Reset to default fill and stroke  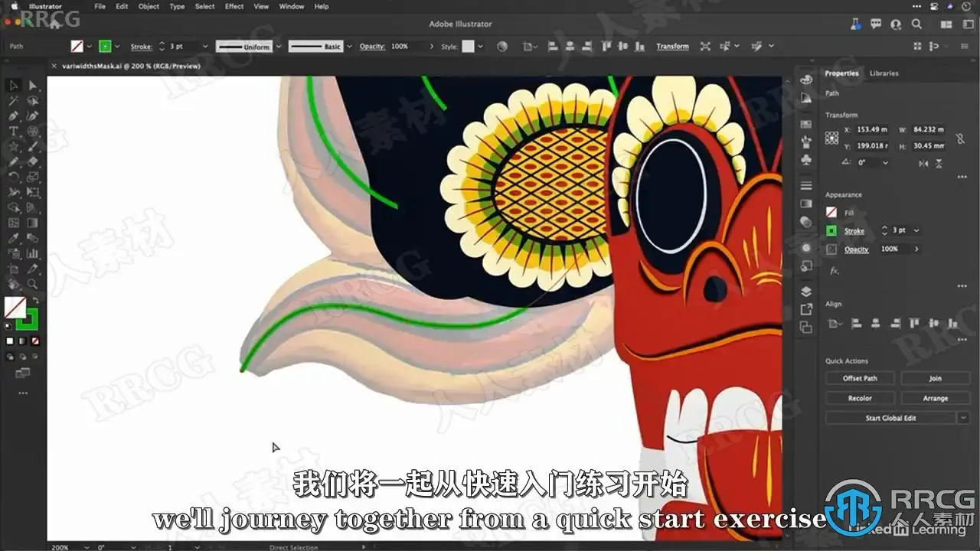(x=9, y=325)
